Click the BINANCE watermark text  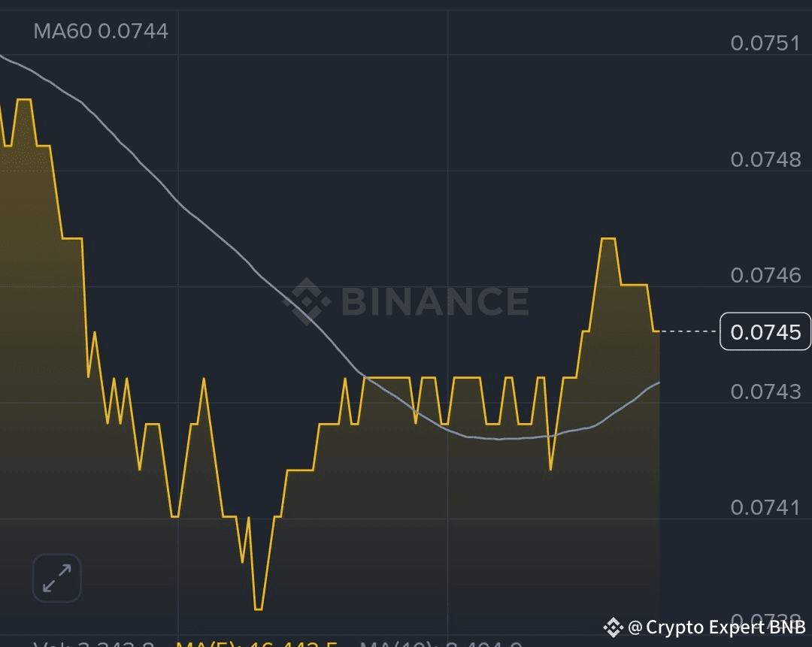click(435, 301)
